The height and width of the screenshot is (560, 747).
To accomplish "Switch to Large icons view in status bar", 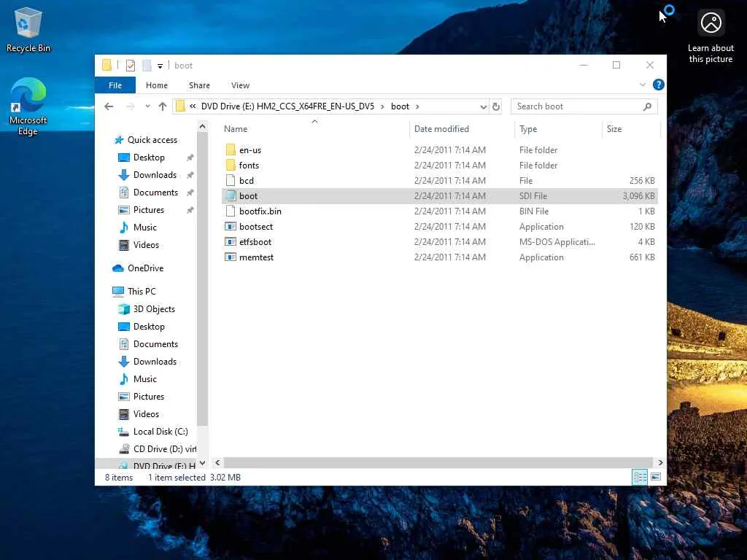I will click(656, 477).
